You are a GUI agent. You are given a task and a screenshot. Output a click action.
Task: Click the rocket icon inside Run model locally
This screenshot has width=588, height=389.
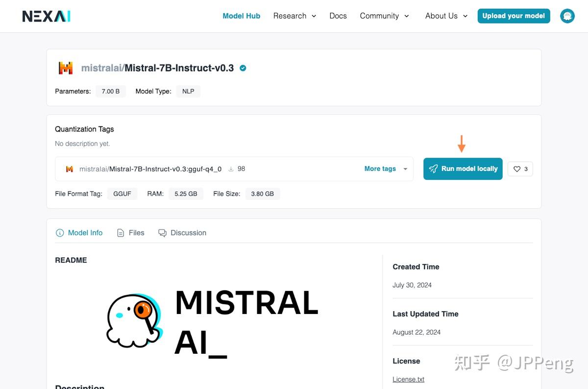(433, 169)
